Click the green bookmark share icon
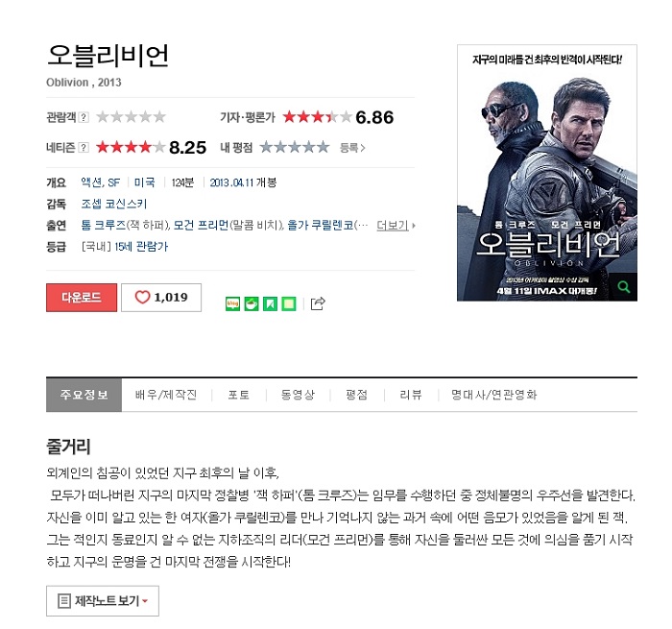Image resolution: width=672 pixels, height=629 pixels. [x=270, y=303]
